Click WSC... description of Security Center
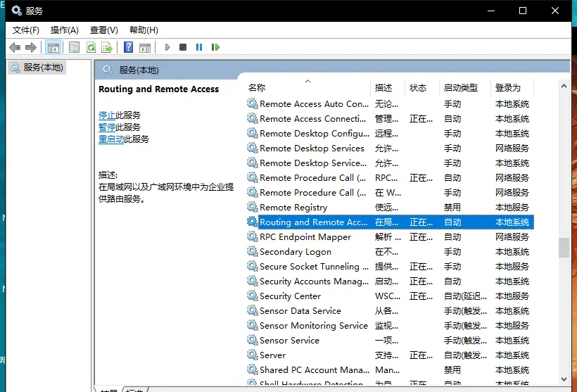Image resolution: width=577 pixels, height=392 pixels. pos(388,296)
